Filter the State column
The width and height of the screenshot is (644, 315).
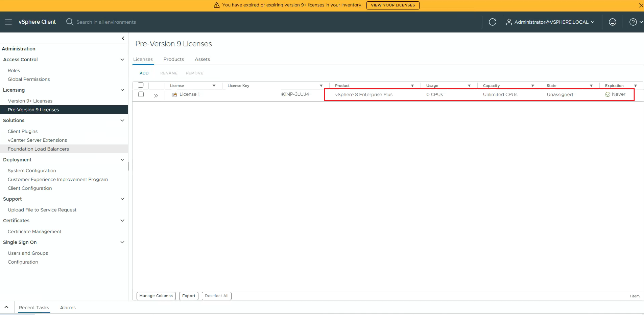coord(591,86)
